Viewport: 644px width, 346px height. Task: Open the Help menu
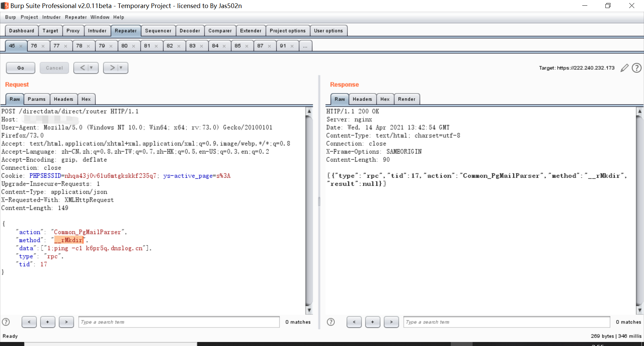point(118,17)
